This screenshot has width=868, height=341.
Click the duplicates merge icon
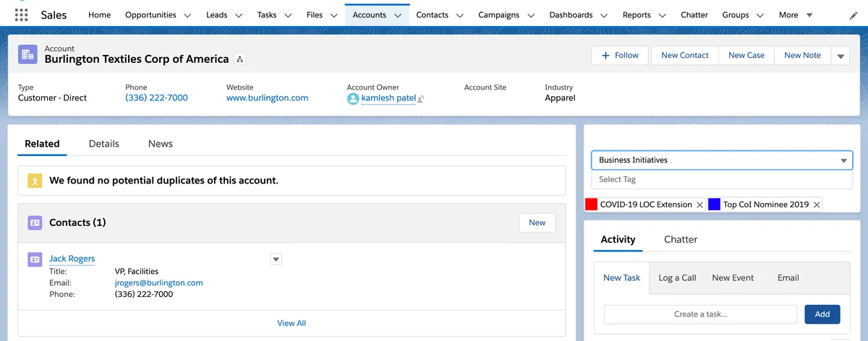pos(35,181)
